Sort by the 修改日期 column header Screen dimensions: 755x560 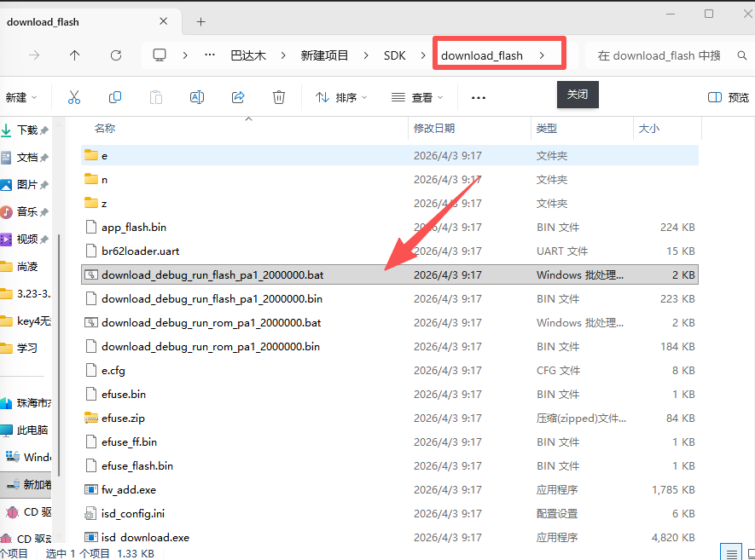434,129
